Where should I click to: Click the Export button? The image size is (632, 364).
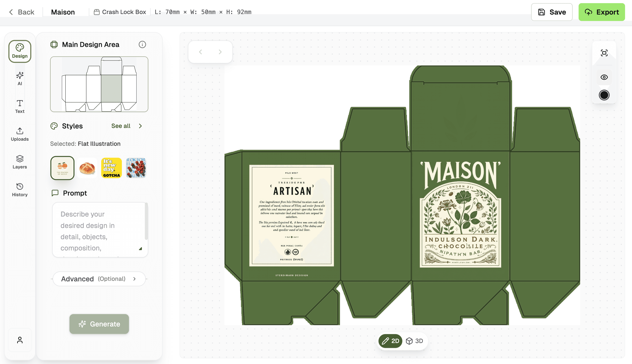[602, 12]
